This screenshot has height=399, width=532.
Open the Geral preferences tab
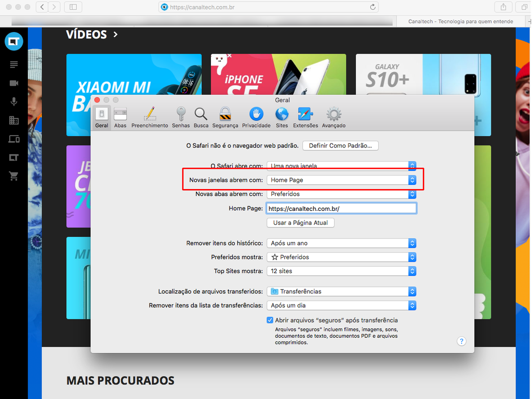[101, 117]
